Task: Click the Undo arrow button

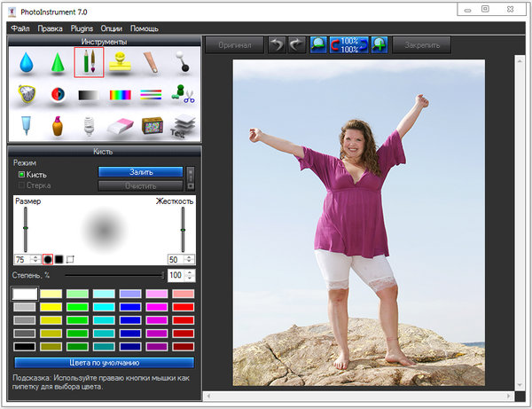Action: tap(277, 44)
